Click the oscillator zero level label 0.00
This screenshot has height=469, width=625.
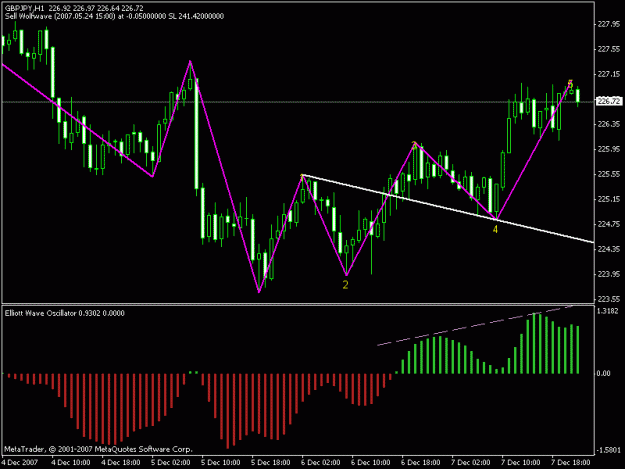(604, 373)
